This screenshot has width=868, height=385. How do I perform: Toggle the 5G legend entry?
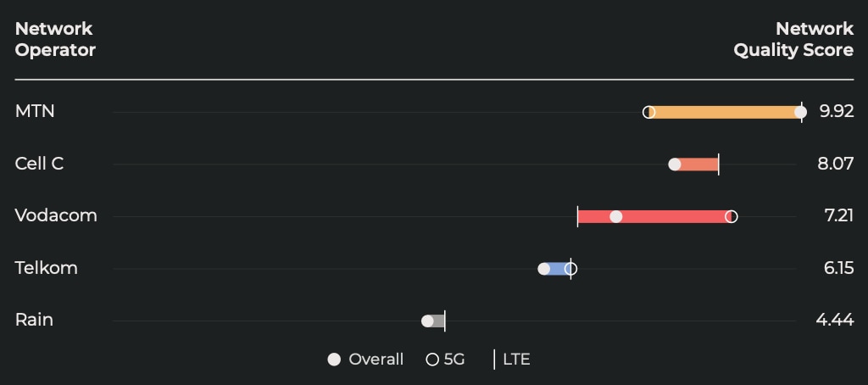446,360
